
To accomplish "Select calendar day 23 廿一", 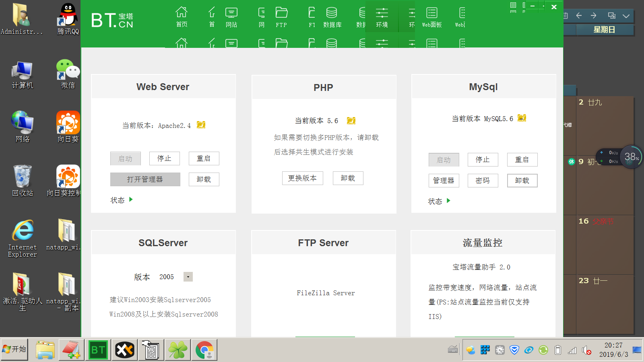I will click(605, 304).
